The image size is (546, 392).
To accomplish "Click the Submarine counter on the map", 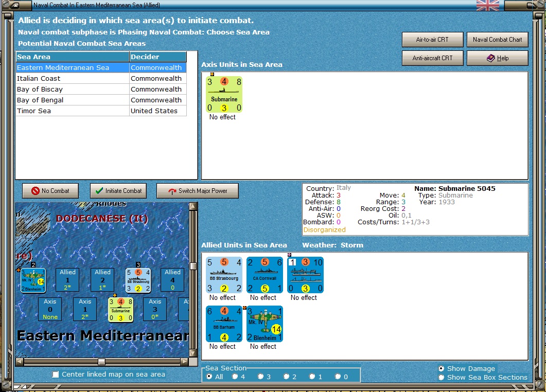I will click(x=120, y=310).
